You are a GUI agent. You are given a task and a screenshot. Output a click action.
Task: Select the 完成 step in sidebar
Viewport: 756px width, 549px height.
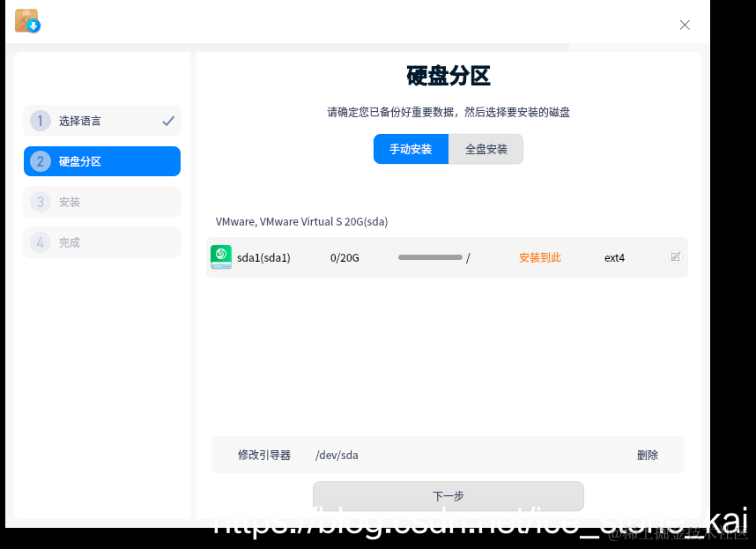coord(101,242)
